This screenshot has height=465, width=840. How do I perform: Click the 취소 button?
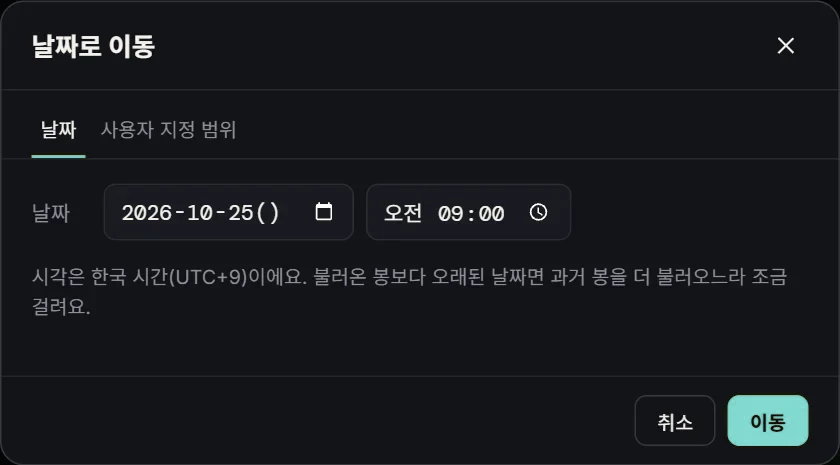(675, 421)
